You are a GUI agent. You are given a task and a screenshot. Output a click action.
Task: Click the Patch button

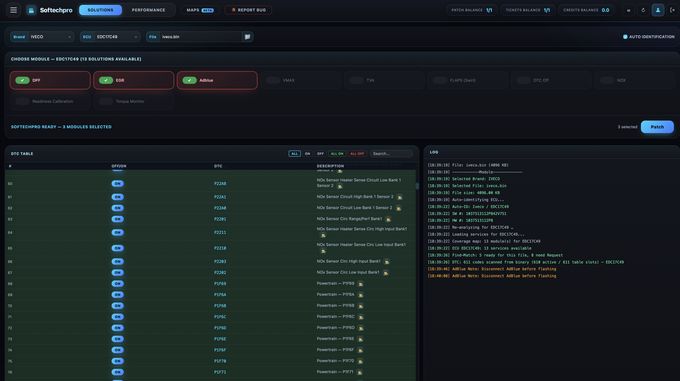click(x=657, y=127)
